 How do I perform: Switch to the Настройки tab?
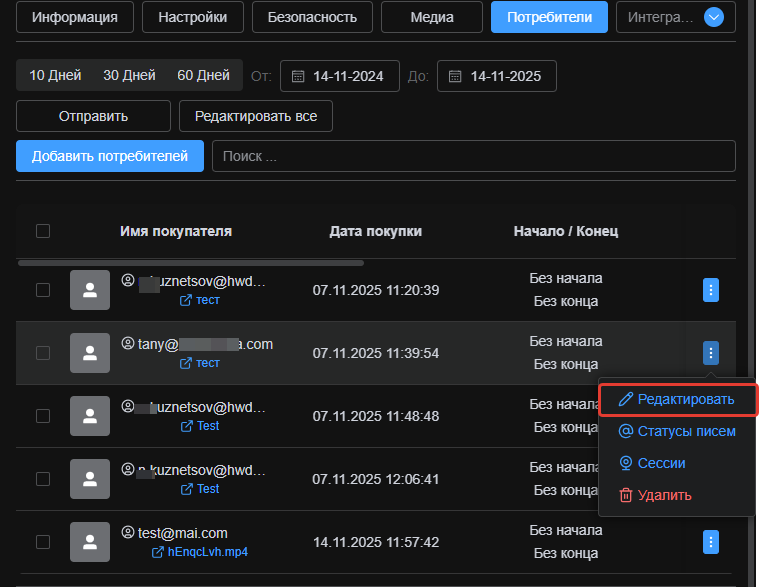[193, 17]
